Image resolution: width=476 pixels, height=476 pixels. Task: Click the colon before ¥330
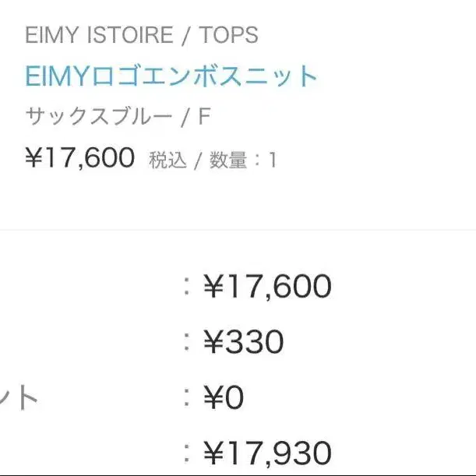pyautogui.click(x=187, y=342)
